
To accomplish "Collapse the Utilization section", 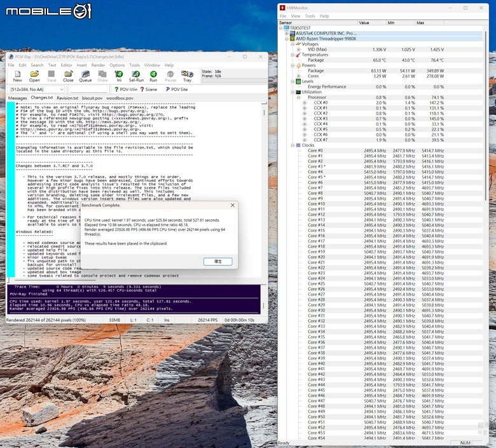I will click(293, 92).
